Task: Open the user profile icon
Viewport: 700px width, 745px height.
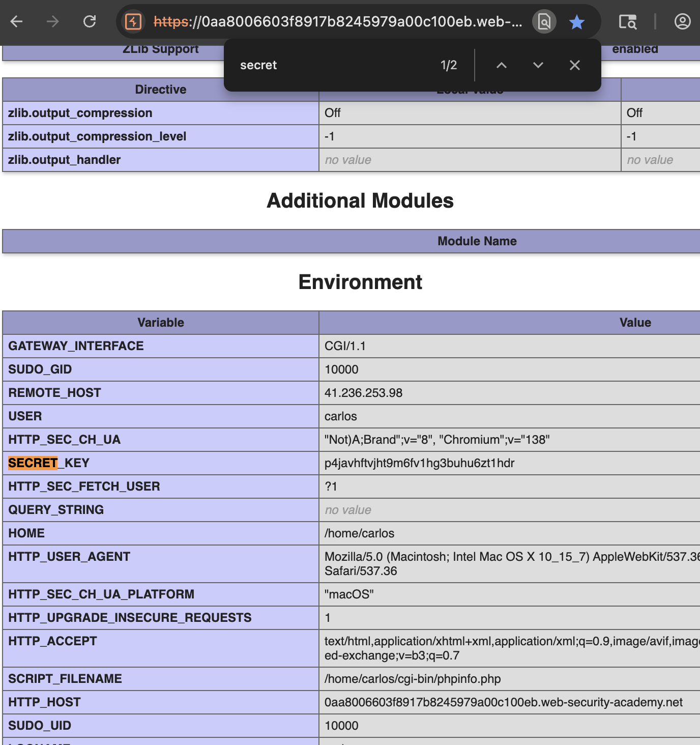Action: pyautogui.click(x=682, y=21)
